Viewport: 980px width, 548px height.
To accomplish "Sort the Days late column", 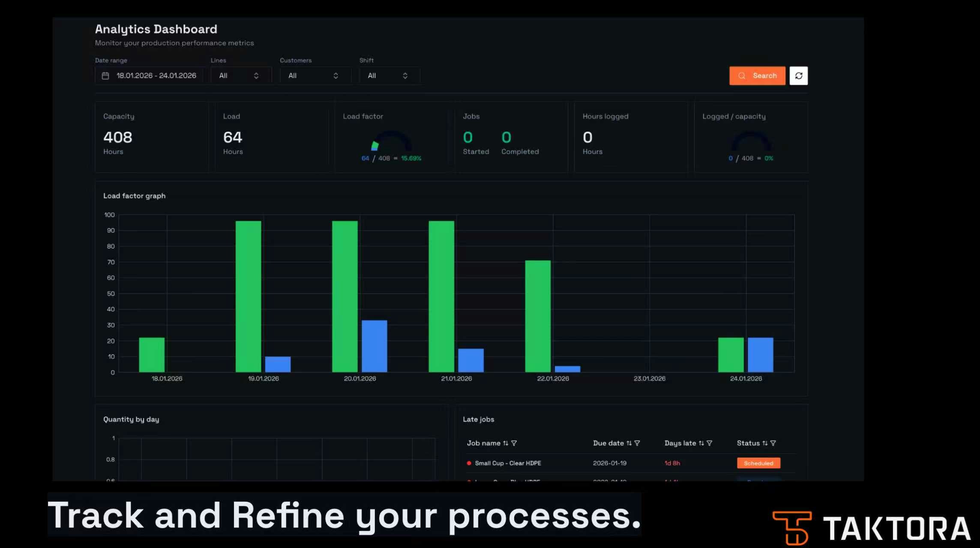I will (701, 443).
